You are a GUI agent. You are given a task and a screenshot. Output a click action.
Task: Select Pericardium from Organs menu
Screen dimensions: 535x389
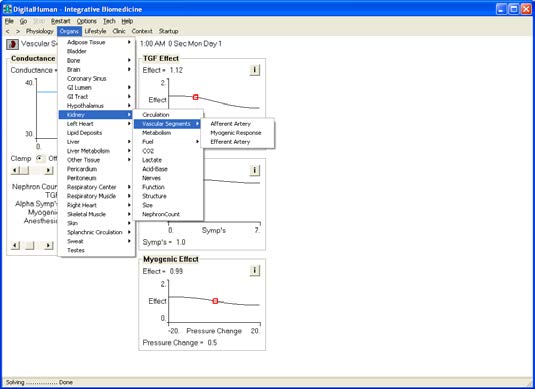(x=97, y=169)
